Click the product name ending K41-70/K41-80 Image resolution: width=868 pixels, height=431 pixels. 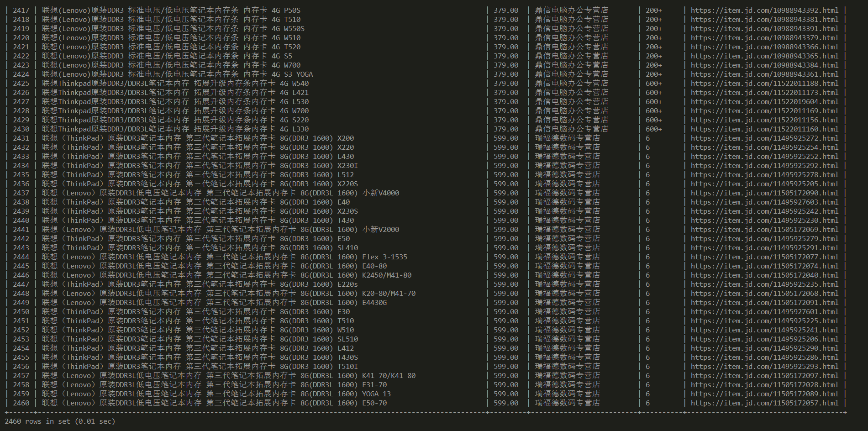[x=229, y=375]
